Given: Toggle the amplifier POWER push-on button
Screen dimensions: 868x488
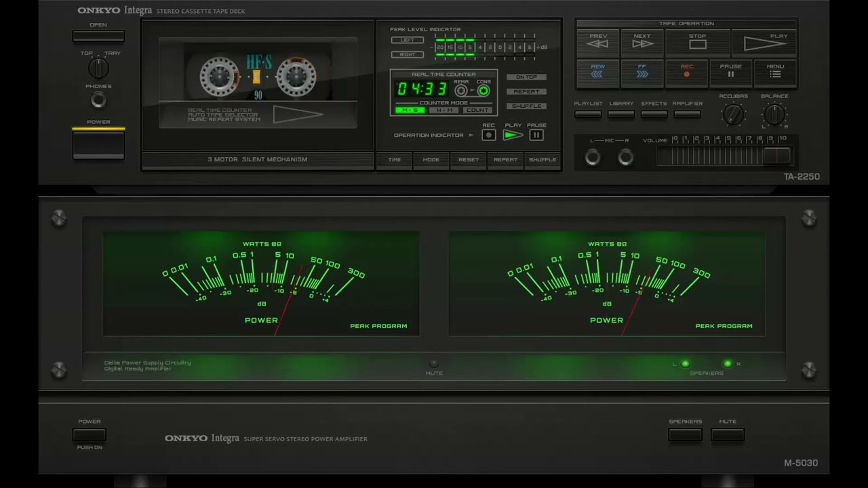Looking at the screenshot, I should (x=90, y=434).
